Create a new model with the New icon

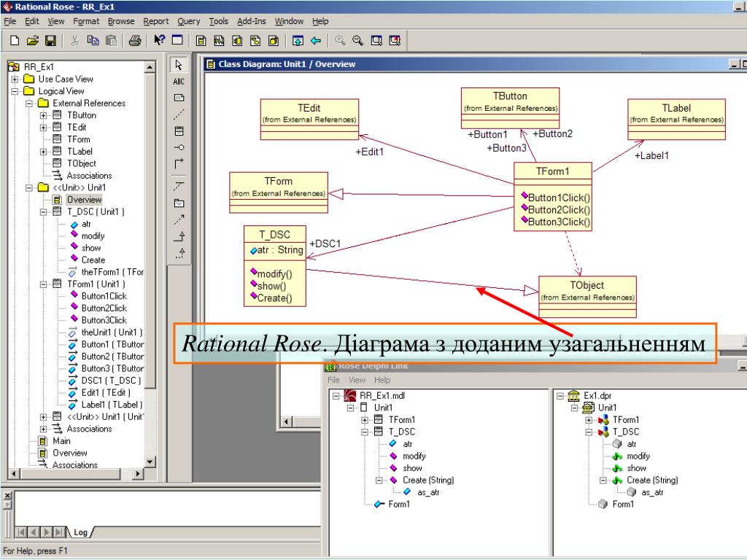[x=15, y=41]
